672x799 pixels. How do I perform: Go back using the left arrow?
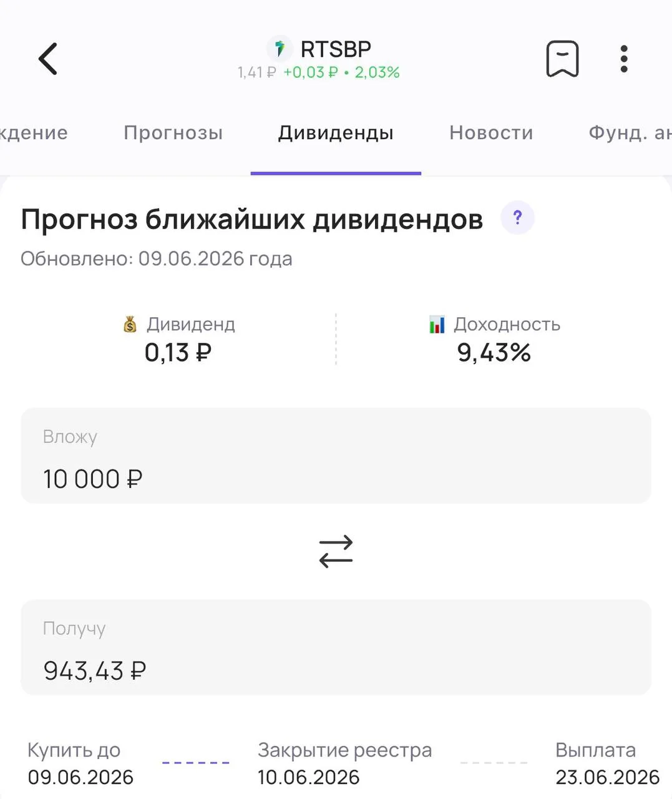coord(48,59)
